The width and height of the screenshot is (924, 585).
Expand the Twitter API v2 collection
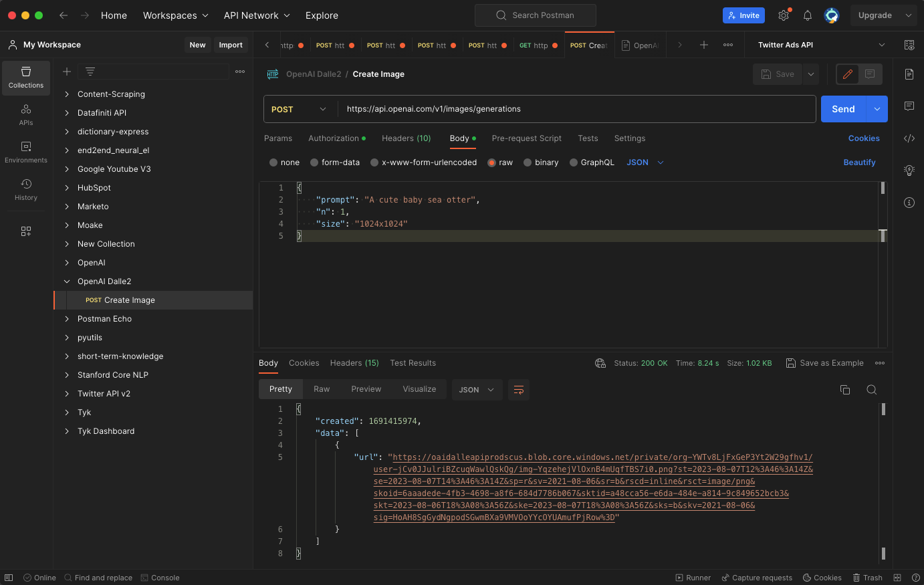[x=67, y=394]
